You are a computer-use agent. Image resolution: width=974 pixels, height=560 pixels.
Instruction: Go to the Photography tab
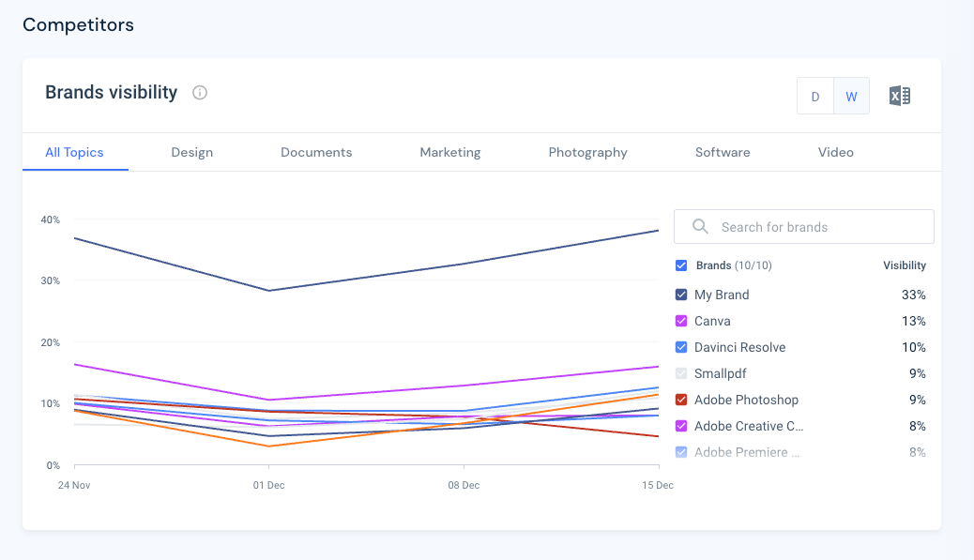[587, 152]
